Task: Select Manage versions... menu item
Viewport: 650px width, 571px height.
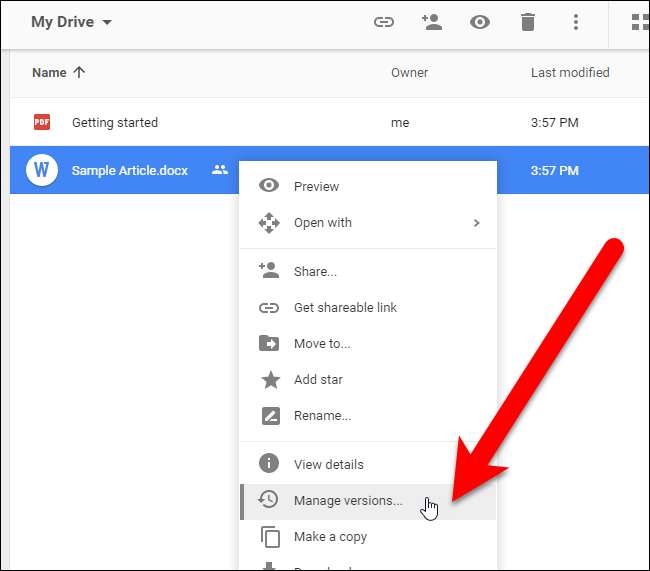Action: pos(348,500)
